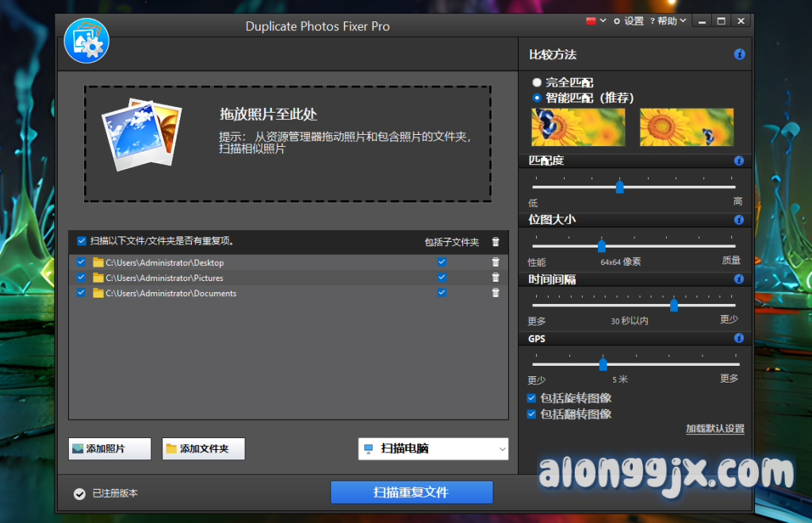Image resolution: width=812 pixels, height=523 pixels.
Task: Select the 完全匹配 radio option
Action: 538,83
